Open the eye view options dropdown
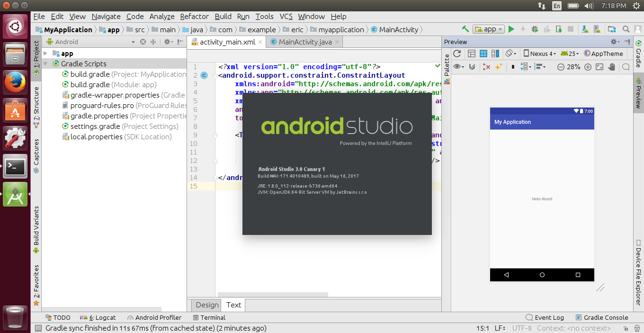The width and height of the screenshot is (644, 333). coord(459,67)
